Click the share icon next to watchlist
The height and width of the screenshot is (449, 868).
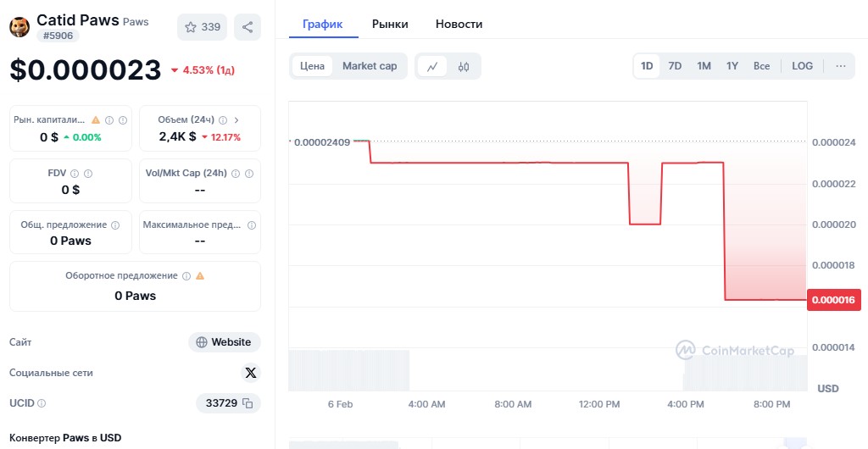tap(248, 27)
